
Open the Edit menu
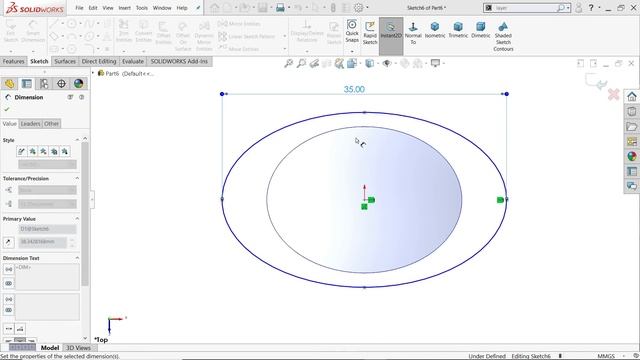93,8
